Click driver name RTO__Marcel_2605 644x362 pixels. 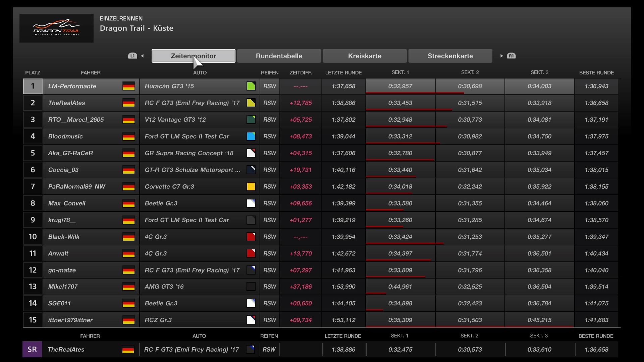pos(76,120)
